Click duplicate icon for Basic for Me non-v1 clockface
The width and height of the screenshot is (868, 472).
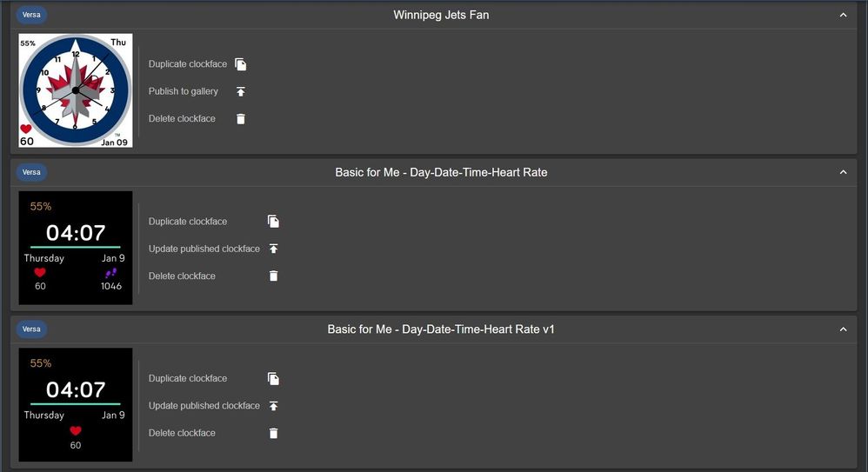pyautogui.click(x=273, y=222)
